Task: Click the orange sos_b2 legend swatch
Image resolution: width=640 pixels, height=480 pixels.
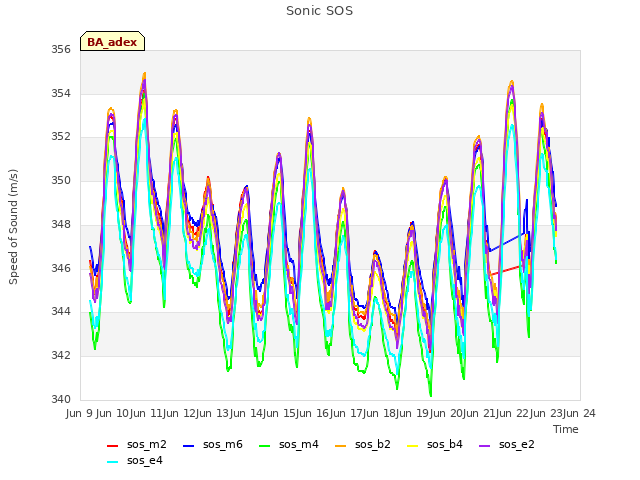Action: click(340, 446)
